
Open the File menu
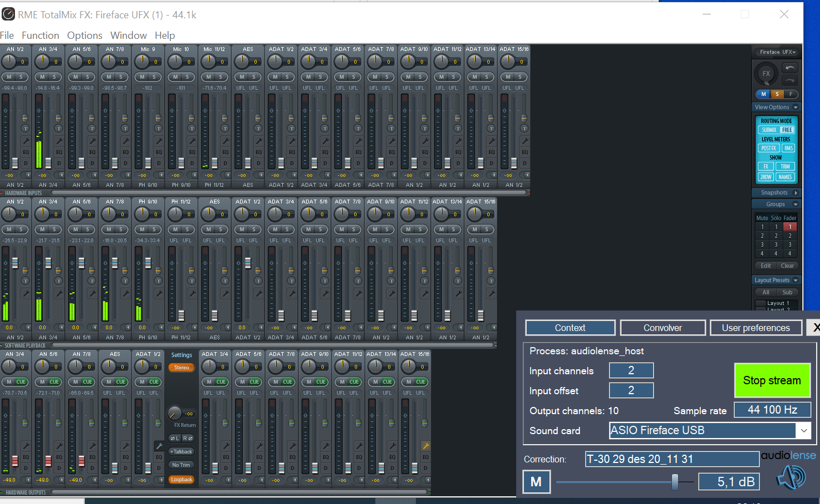[x=7, y=35]
